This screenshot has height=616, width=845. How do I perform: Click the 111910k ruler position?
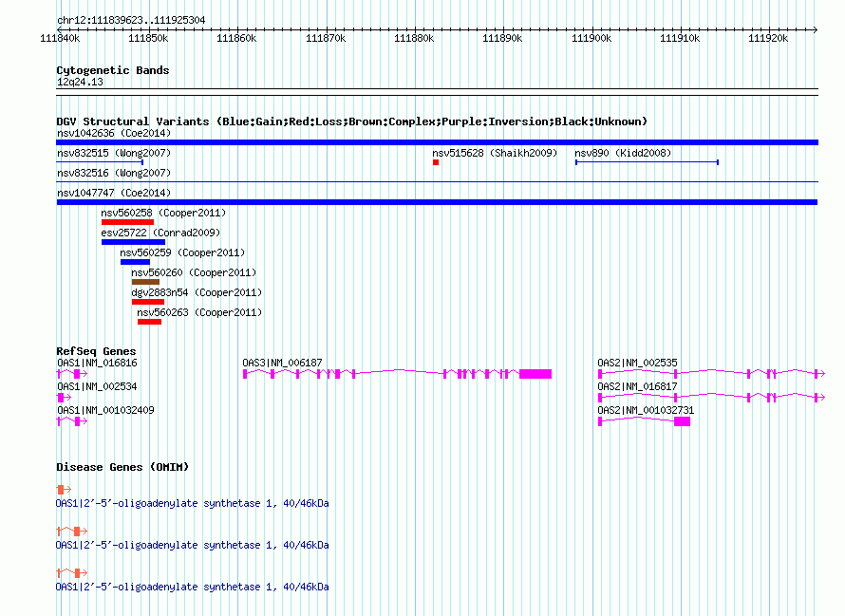(680, 38)
